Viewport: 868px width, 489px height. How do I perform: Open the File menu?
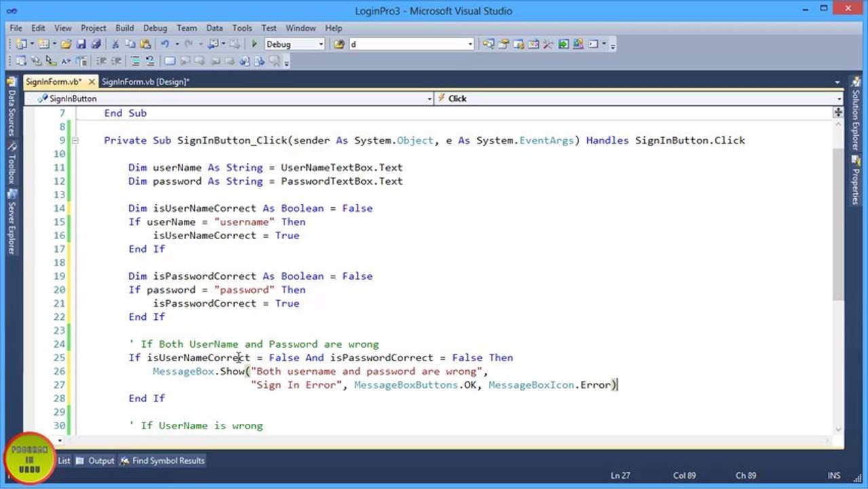(16, 28)
